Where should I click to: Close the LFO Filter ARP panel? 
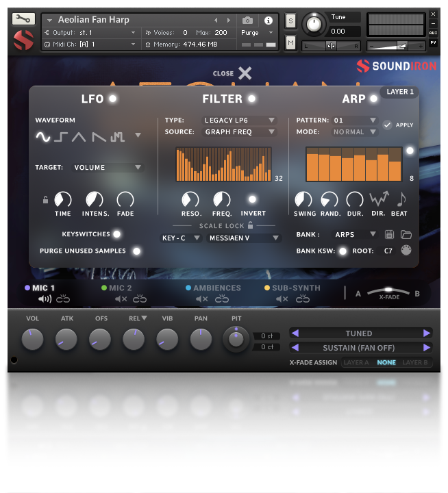[x=245, y=73]
